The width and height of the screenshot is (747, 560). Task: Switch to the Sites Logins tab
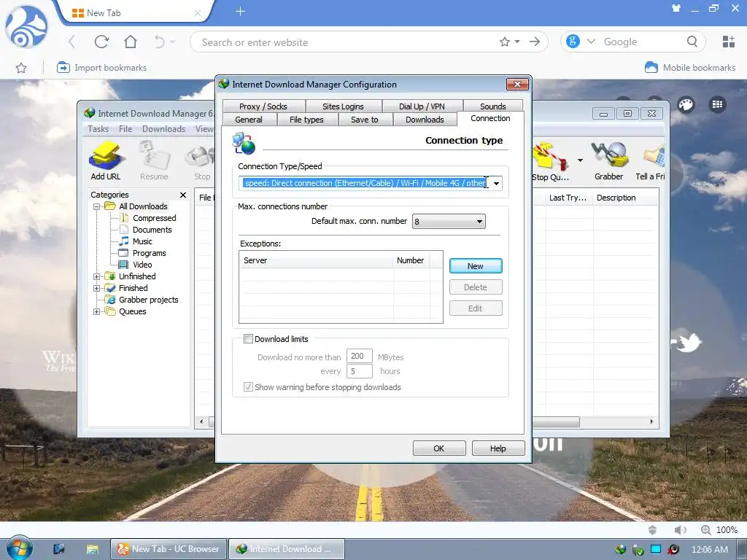[x=343, y=106]
